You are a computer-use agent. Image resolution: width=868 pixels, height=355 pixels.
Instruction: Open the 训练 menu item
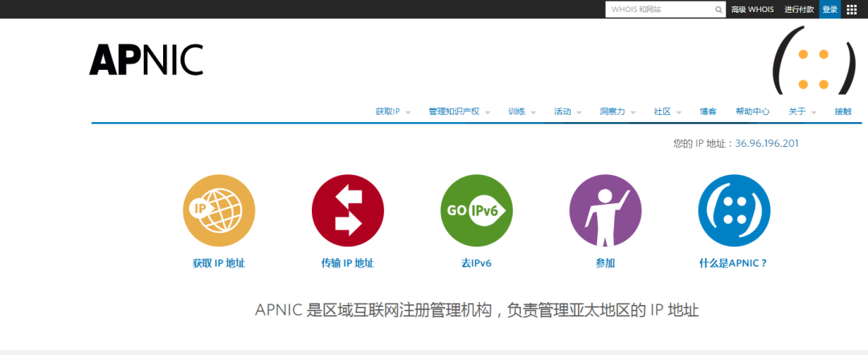pyautogui.click(x=517, y=111)
